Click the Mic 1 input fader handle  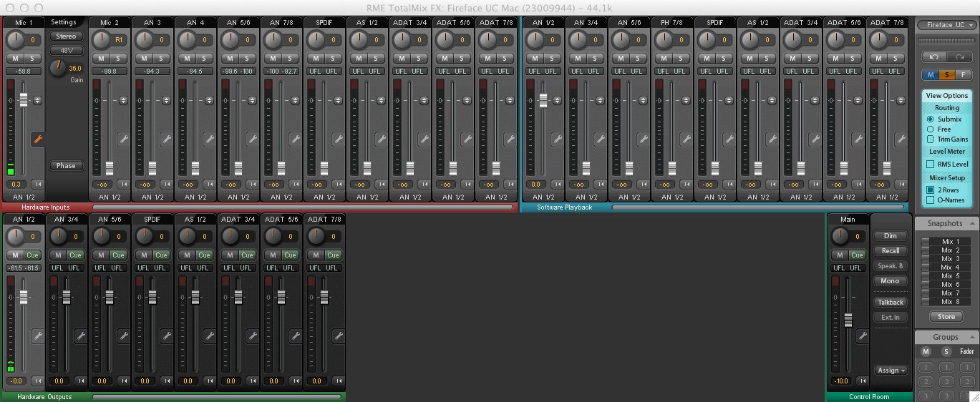click(x=23, y=100)
